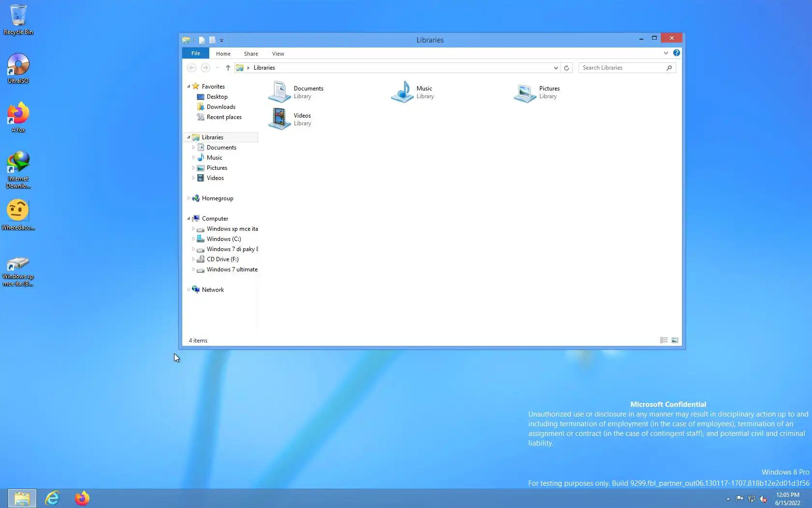
Task: Click the Explorer window system menu icon
Action: (186, 40)
